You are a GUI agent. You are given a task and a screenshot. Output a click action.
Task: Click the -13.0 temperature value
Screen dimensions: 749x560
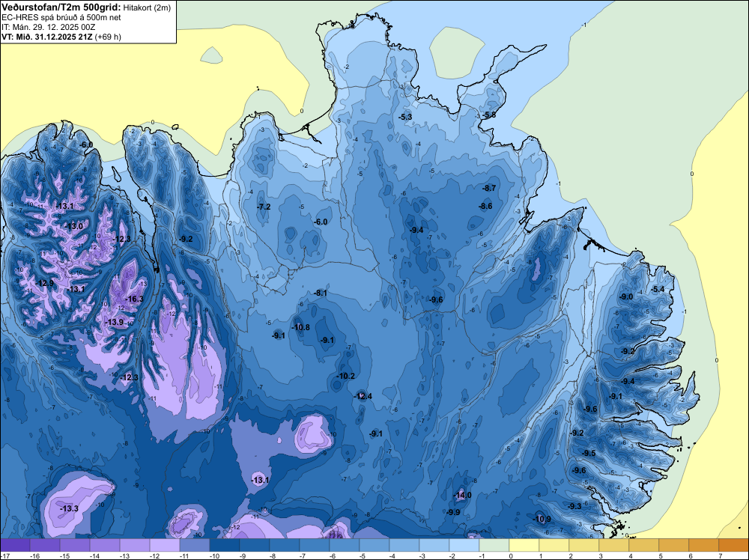tap(74, 226)
